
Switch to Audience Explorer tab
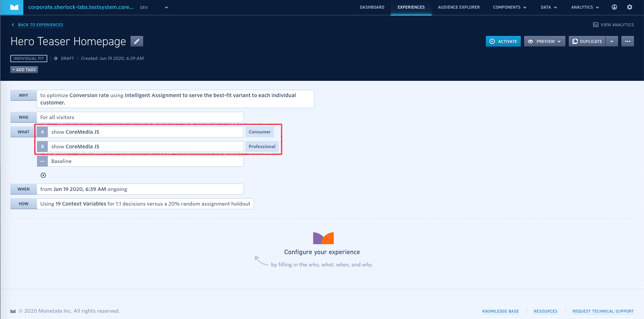pyautogui.click(x=459, y=7)
